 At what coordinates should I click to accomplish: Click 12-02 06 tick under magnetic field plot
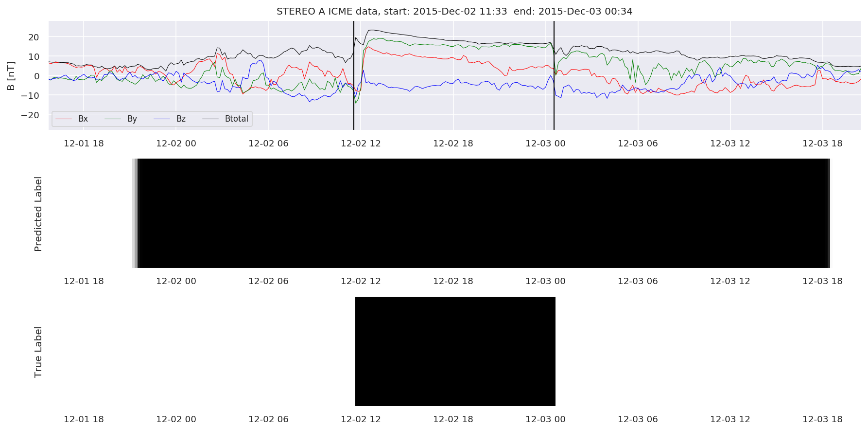(268, 144)
